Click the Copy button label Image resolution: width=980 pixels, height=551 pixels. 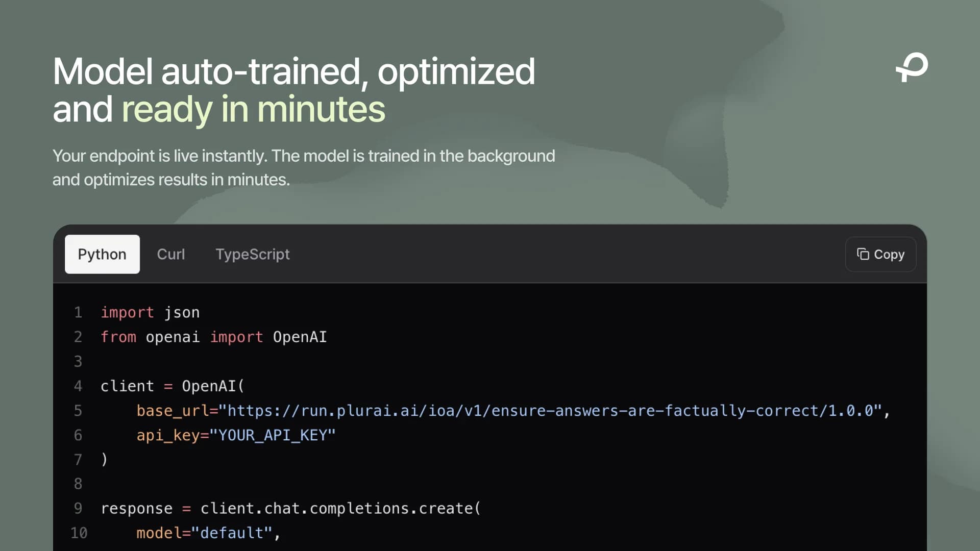click(x=889, y=254)
